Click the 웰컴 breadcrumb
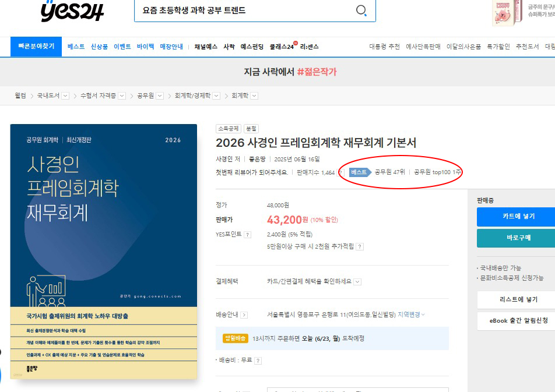The image size is (555, 392). click(x=20, y=96)
